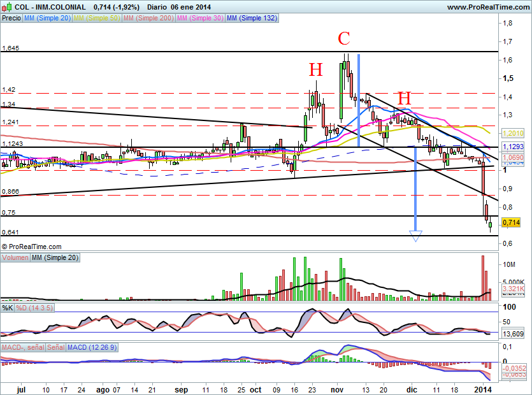Click the 1,645 horizontal resistance line label
The width and height of the screenshot is (532, 395).
tap(11, 48)
